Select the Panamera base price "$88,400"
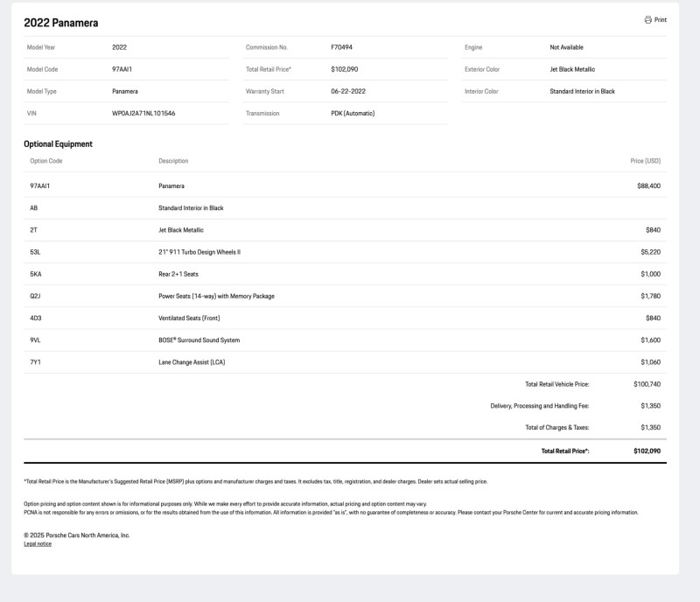Screen dimensions: 700x602 point(648,185)
